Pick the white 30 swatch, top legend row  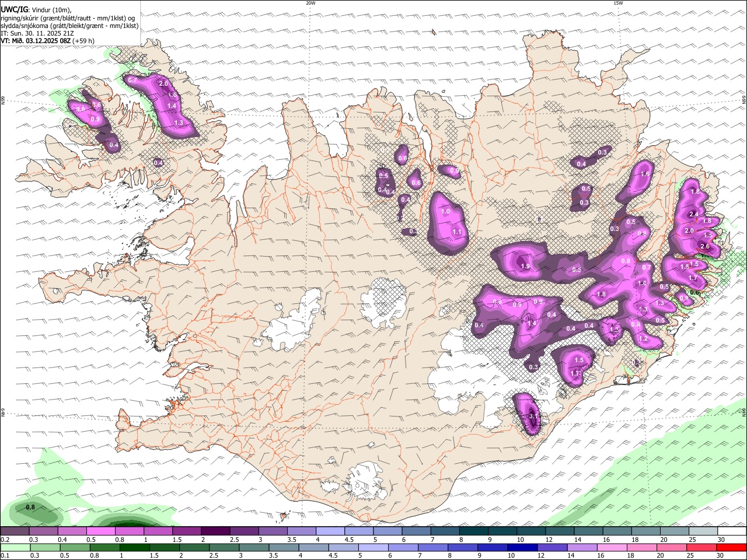tap(732, 531)
